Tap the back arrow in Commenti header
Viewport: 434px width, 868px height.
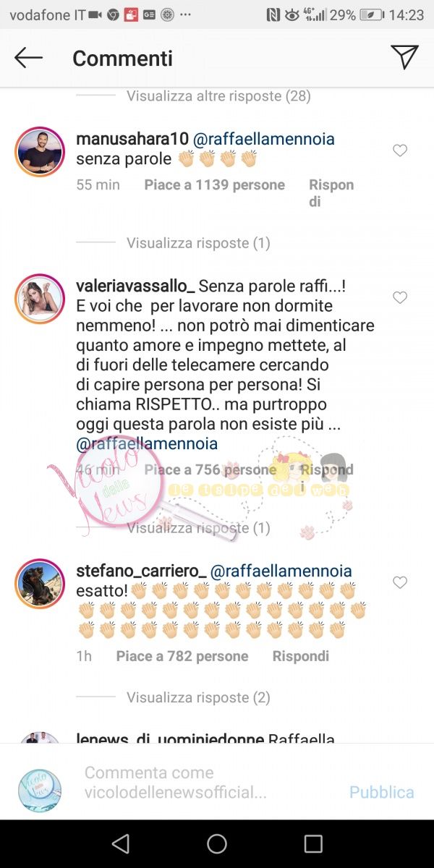pyautogui.click(x=29, y=58)
